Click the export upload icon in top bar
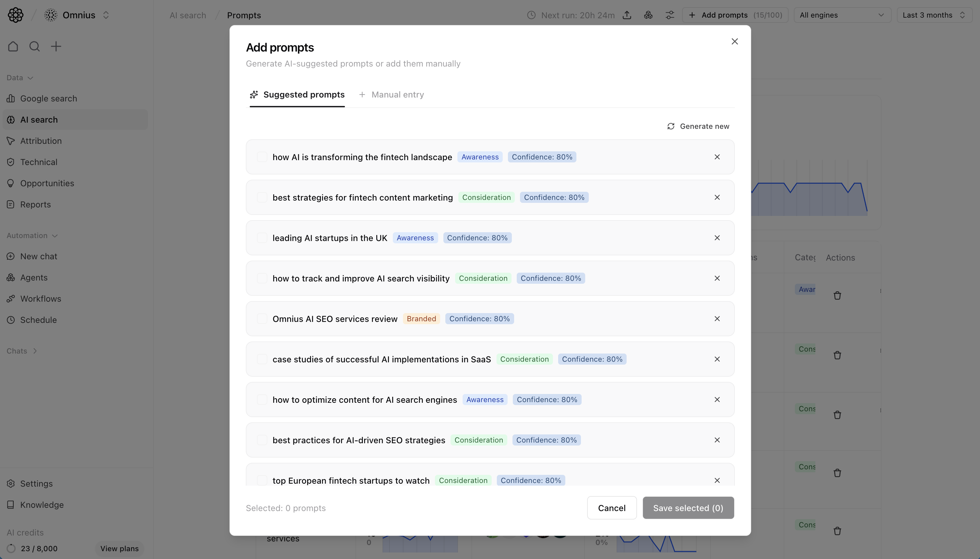Screen dimensions: 980x559 pyautogui.click(x=627, y=15)
